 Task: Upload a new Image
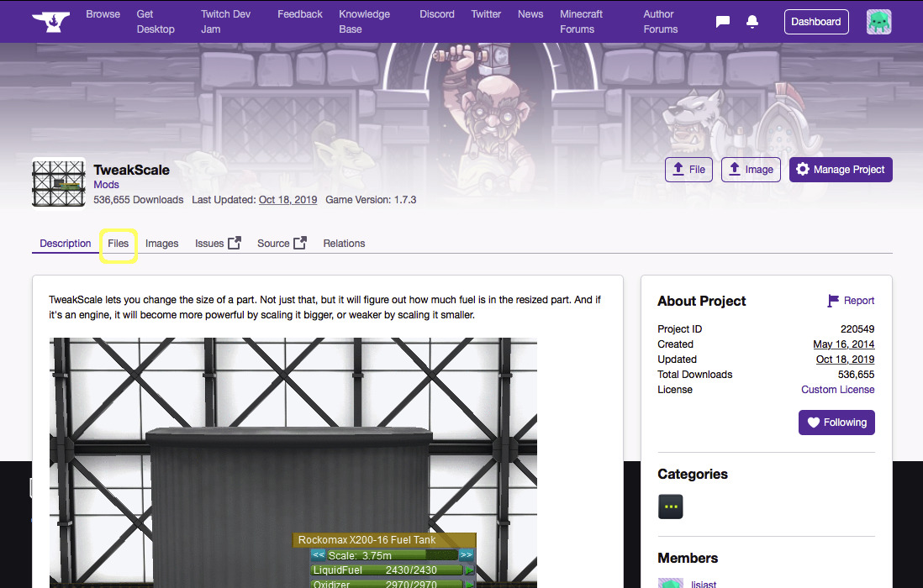point(752,170)
